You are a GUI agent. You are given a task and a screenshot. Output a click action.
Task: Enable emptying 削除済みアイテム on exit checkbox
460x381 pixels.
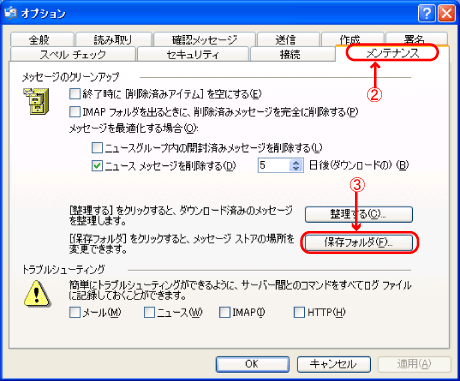tap(75, 94)
